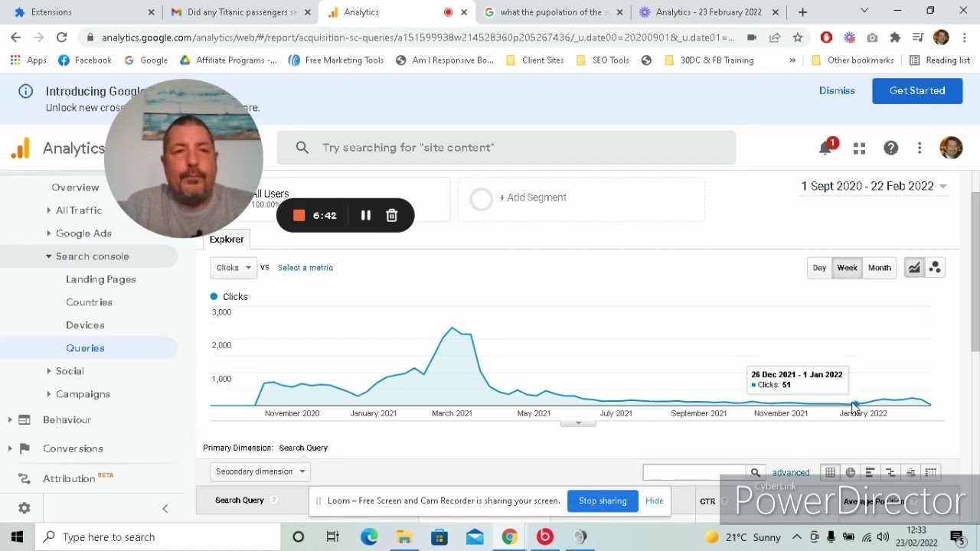Image resolution: width=980 pixels, height=551 pixels.
Task: Select the pivot table view icon
Action: click(931, 473)
